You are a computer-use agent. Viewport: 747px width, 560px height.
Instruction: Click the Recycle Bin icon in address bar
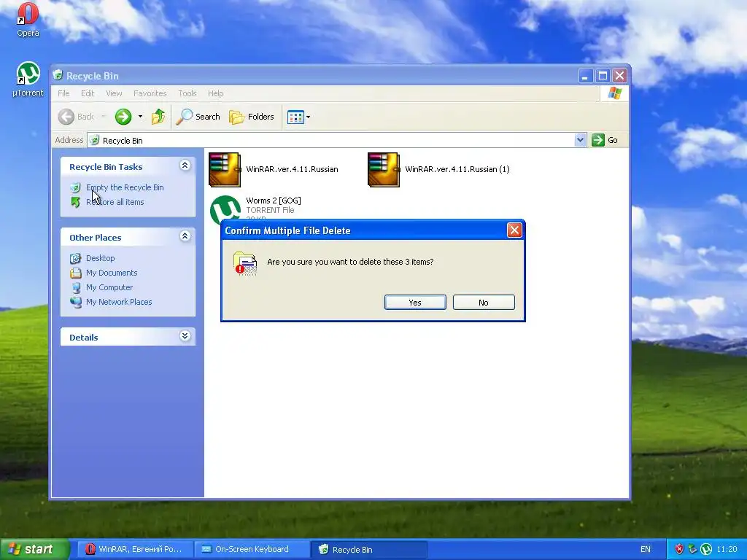click(x=94, y=140)
